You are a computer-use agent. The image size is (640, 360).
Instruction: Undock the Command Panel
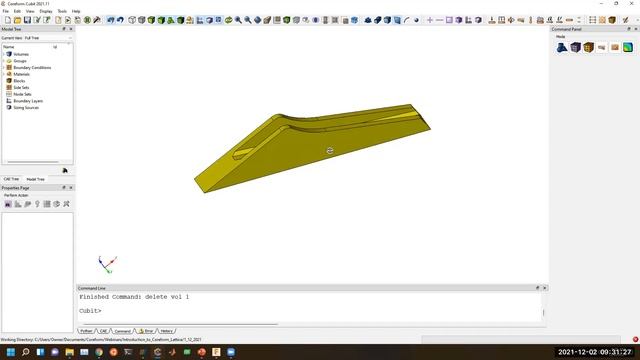click(629, 29)
